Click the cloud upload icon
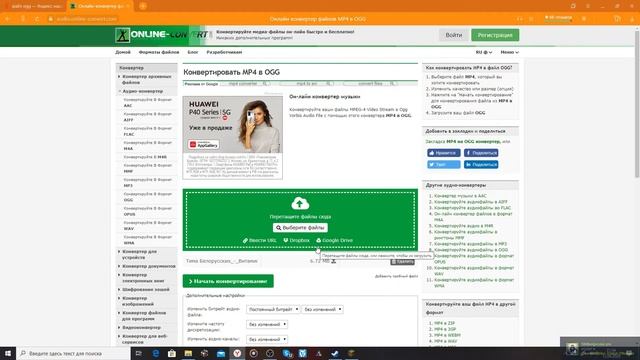Screen dimensions: 640x360 tap(300, 203)
